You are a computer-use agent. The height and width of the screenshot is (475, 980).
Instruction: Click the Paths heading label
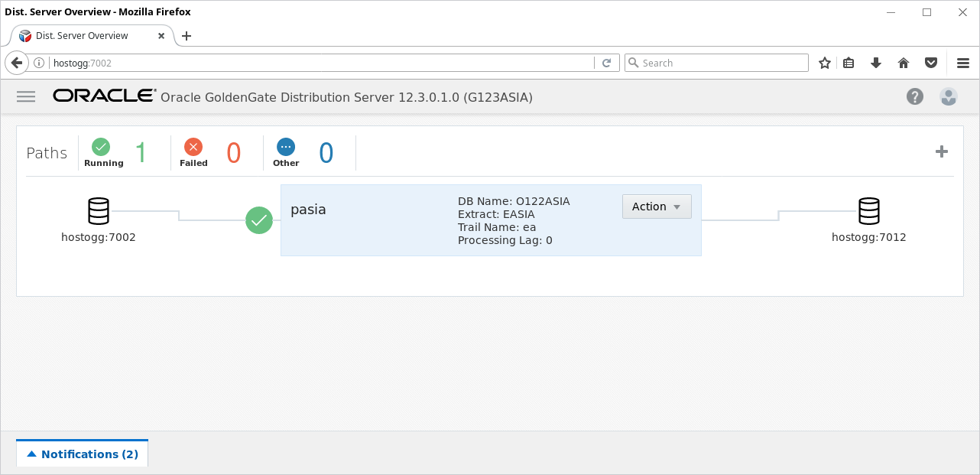[47, 153]
